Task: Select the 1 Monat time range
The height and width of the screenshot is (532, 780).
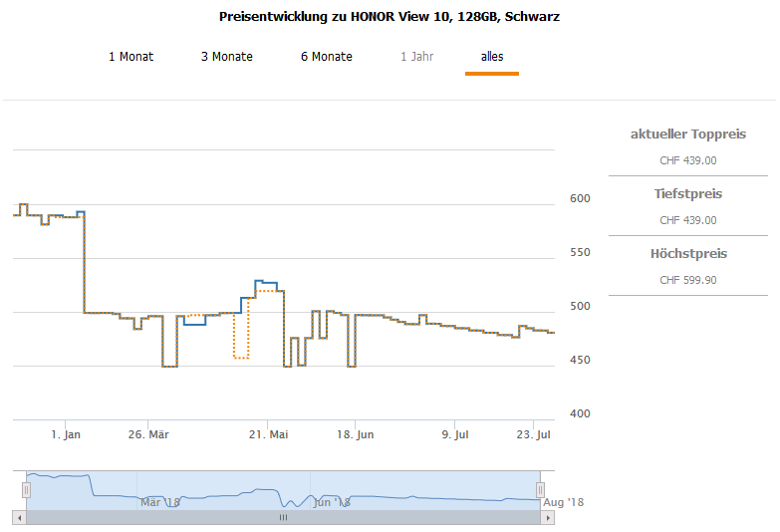Action: click(x=130, y=57)
